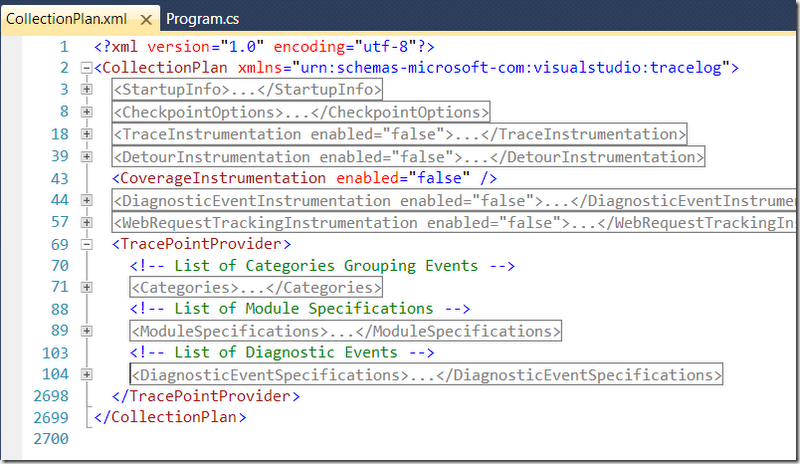Expand the WebRequestTrackingInstrumentation node
Screen dimensions: 800x464
tap(86, 223)
